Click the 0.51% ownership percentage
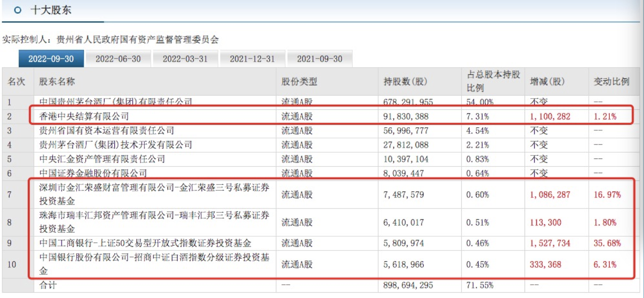 click(x=478, y=222)
